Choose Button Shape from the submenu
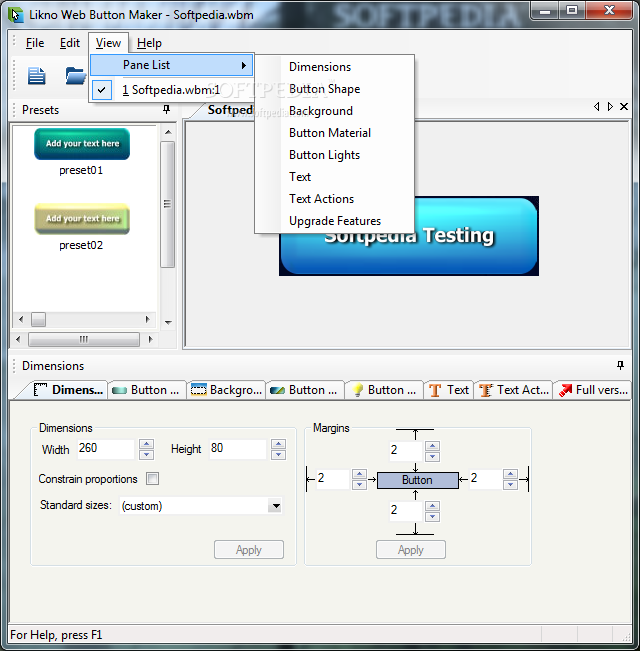The image size is (640, 651). [324, 89]
